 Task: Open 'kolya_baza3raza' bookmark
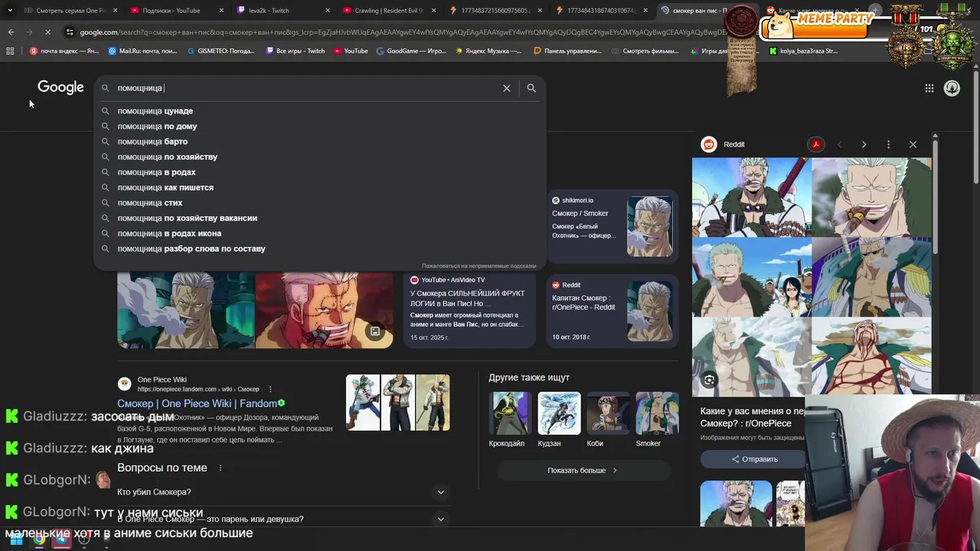click(803, 51)
